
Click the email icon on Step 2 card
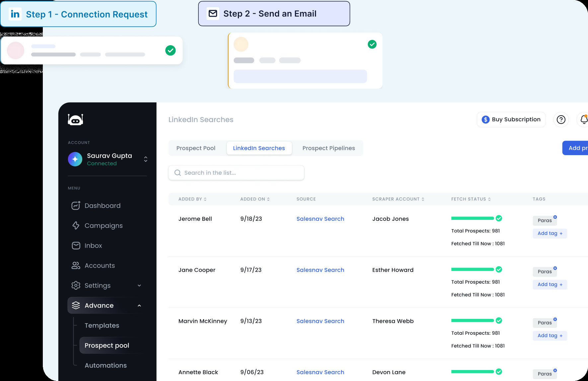pos(213,13)
